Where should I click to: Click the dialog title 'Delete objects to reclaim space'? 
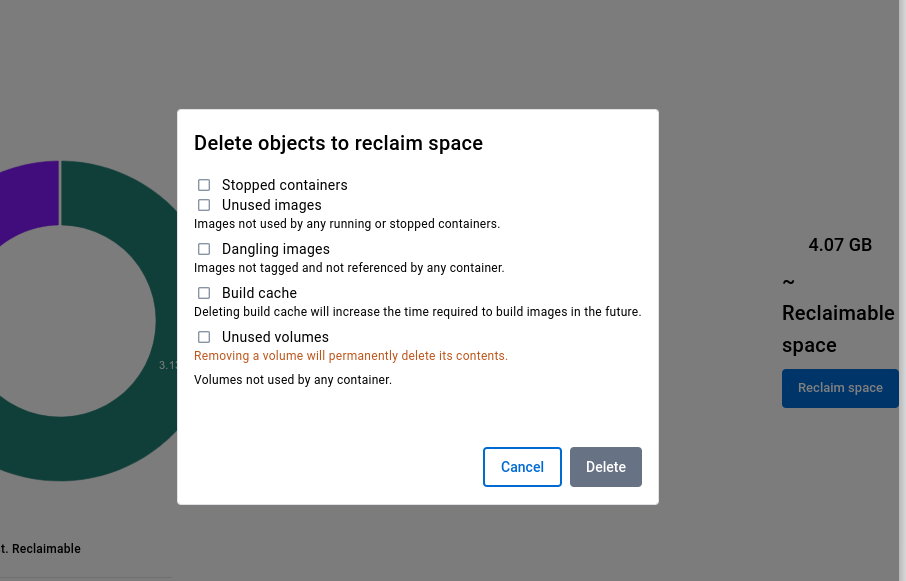pos(338,143)
